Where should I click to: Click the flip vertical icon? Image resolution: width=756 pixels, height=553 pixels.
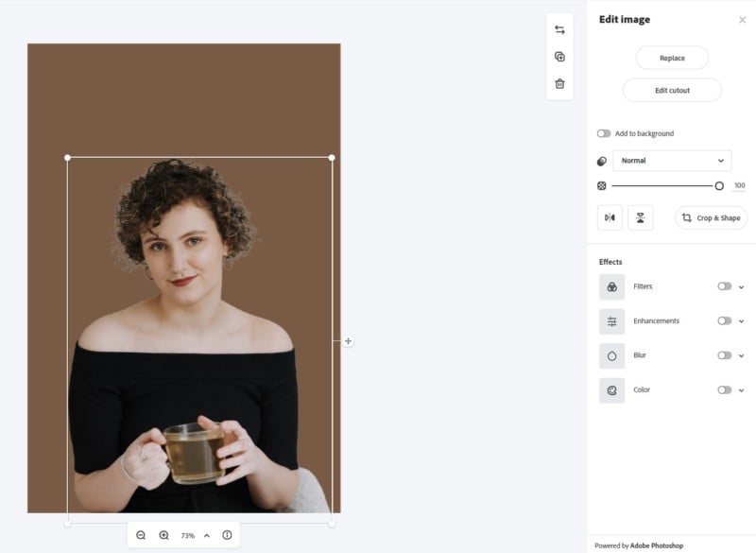(640, 218)
